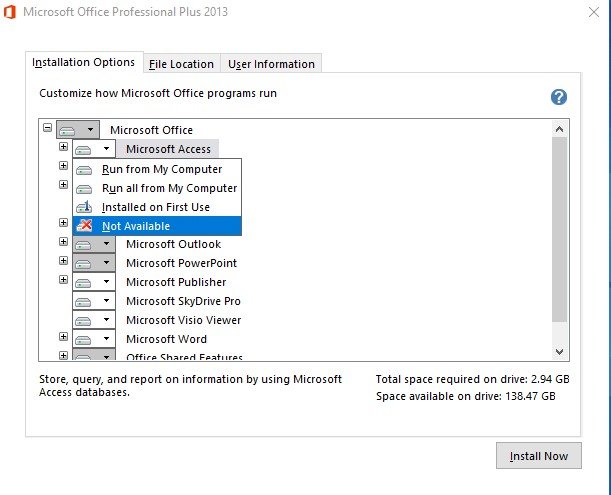This screenshot has width=611, height=495.
Task: Open Microsoft Outlook install-state dropdown
Action: coord(94,244)
